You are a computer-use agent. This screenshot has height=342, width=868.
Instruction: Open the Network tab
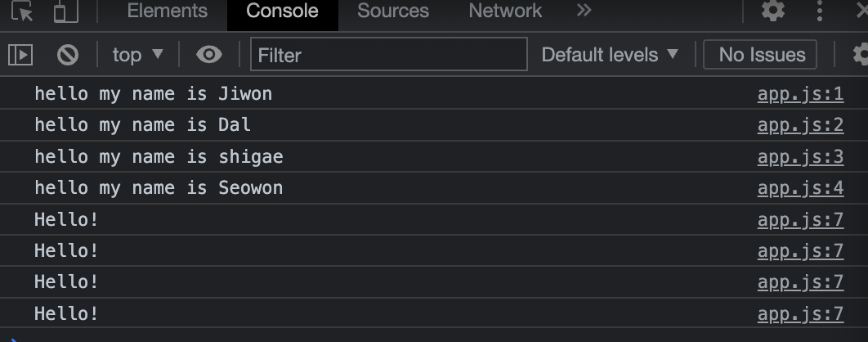505,11
